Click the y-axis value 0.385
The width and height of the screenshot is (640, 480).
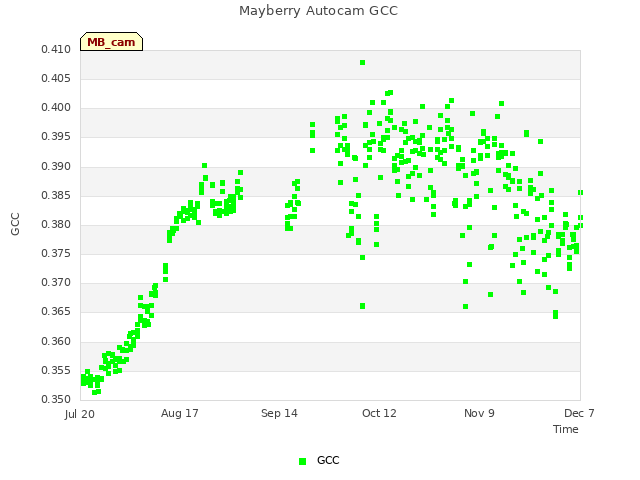pos(56,196)
